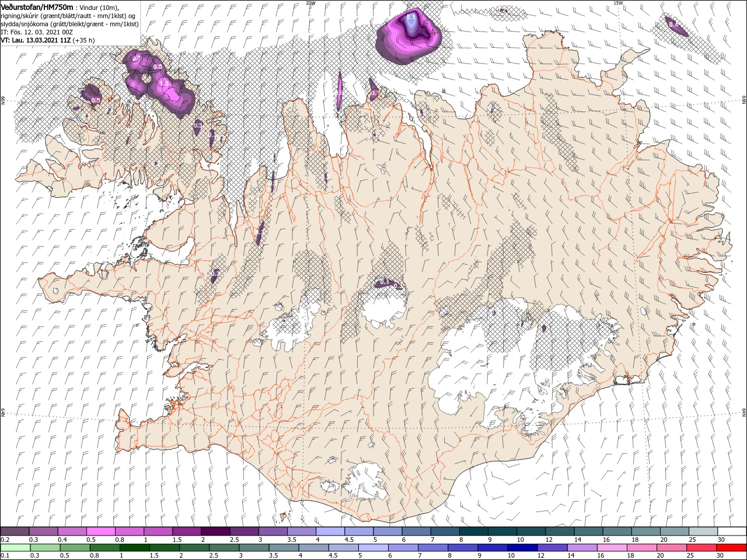Select the bright red lower-row swatch after 30

(x=732, y=548)
